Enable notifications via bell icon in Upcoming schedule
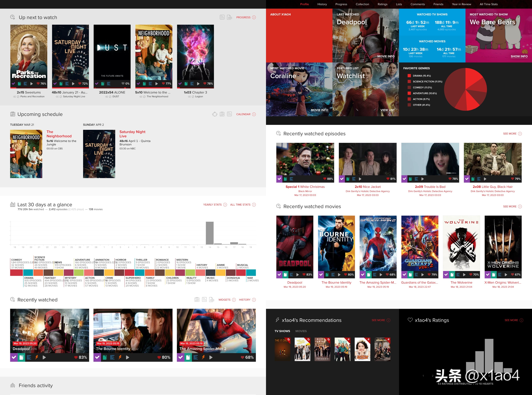 (x=215, y=114)
